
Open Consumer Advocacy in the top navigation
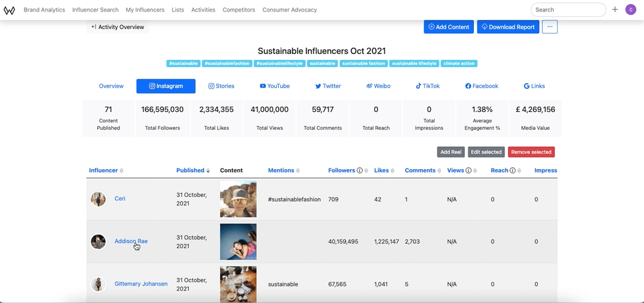[290, 10]
